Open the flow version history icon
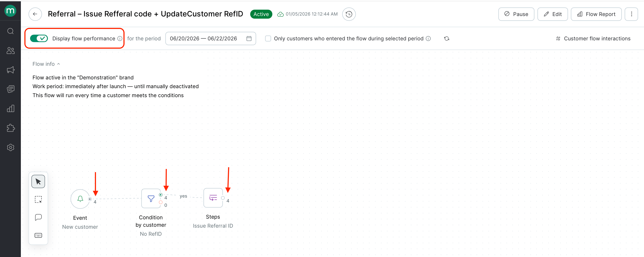 [x=349, y=14]
